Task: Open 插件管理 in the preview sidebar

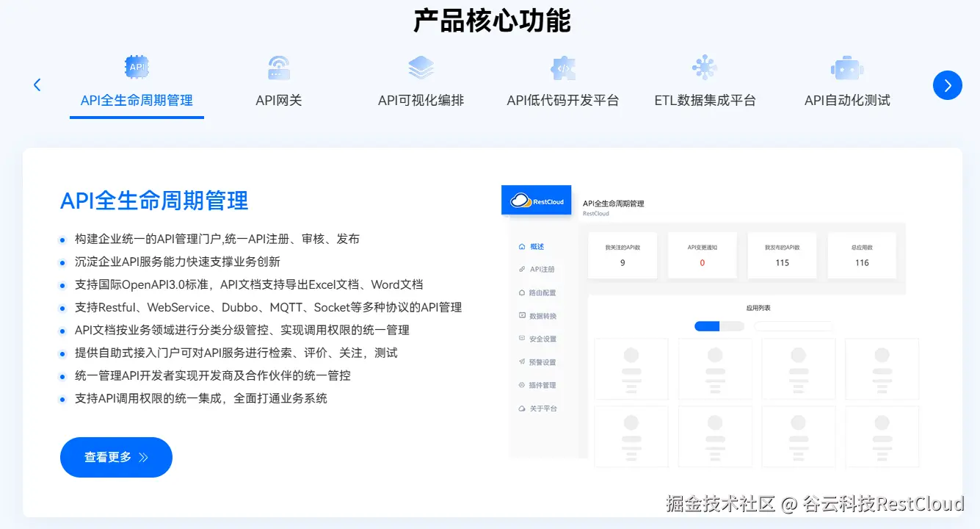Action: pos(543,385)
